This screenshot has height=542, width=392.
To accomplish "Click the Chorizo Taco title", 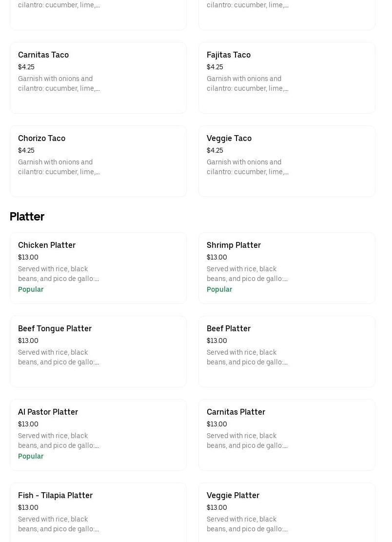I will coord(41,139).
